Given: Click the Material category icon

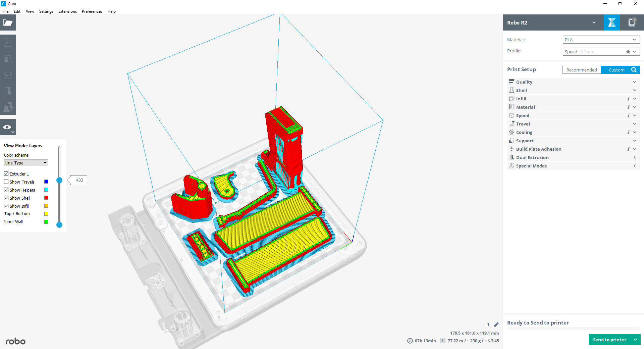Looking at the screenshot, I should [x=512, y=107].
